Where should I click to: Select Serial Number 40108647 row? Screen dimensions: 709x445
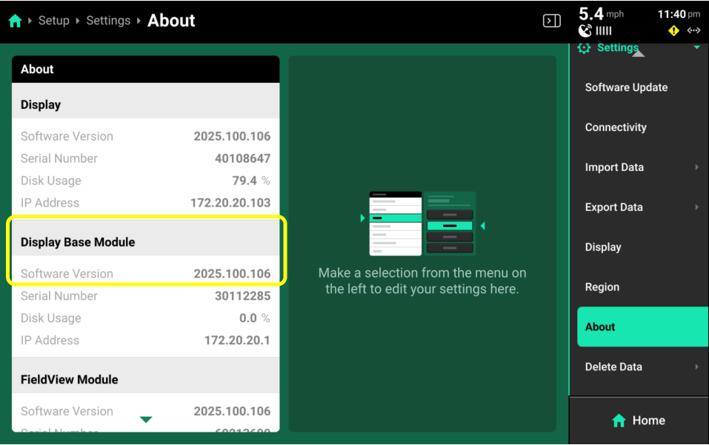[x=146, y=158]
